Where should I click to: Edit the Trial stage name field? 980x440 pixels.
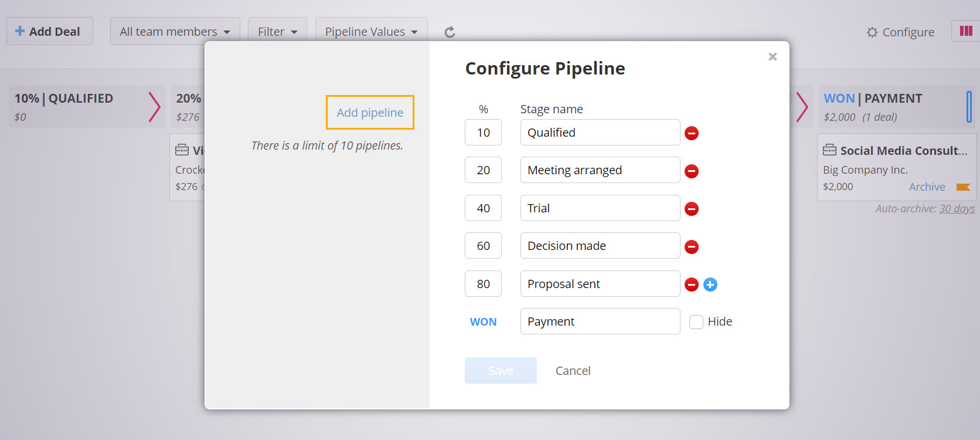[600, 208]
